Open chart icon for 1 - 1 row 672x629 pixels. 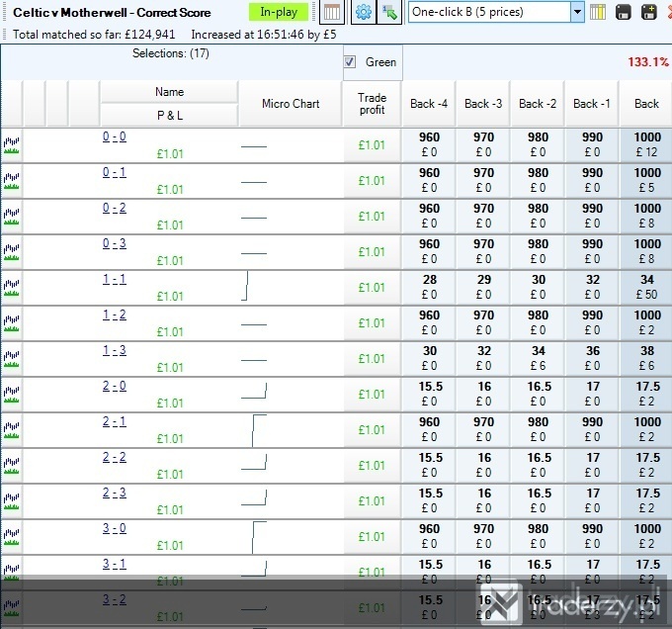click(x=12, y=288)
